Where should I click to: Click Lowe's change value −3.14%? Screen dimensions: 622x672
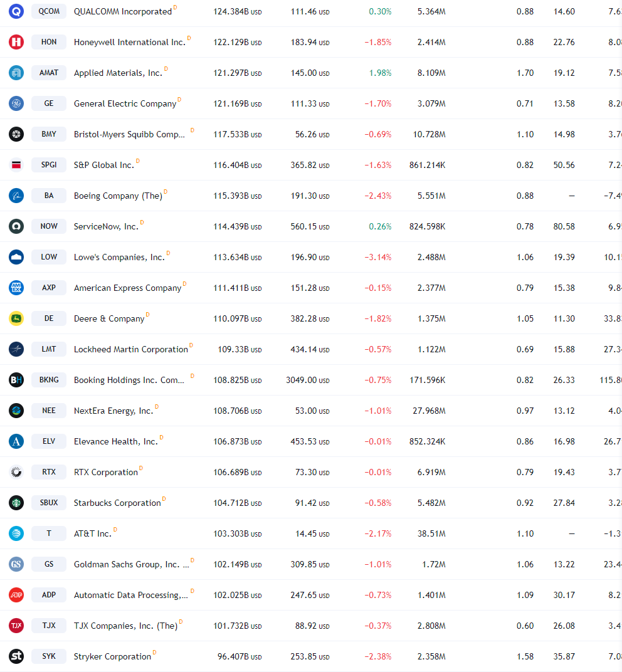377,257
